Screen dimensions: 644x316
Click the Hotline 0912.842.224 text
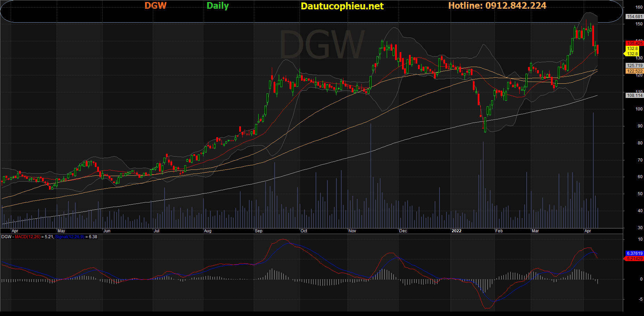tap(497, 6)
